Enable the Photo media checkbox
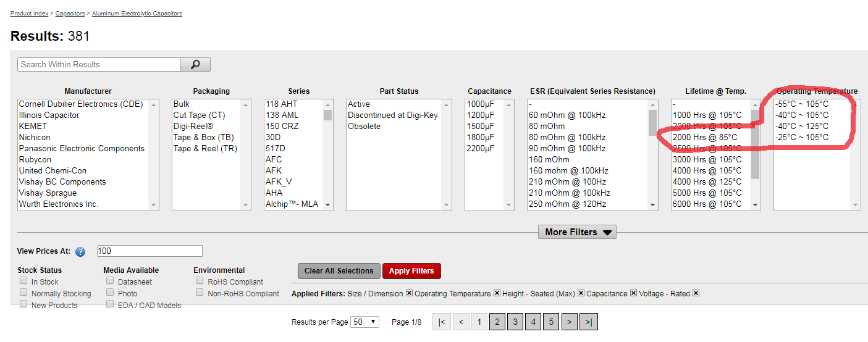Image resolution: width=868 pixels, height=342 pixels. pos(110,293)
